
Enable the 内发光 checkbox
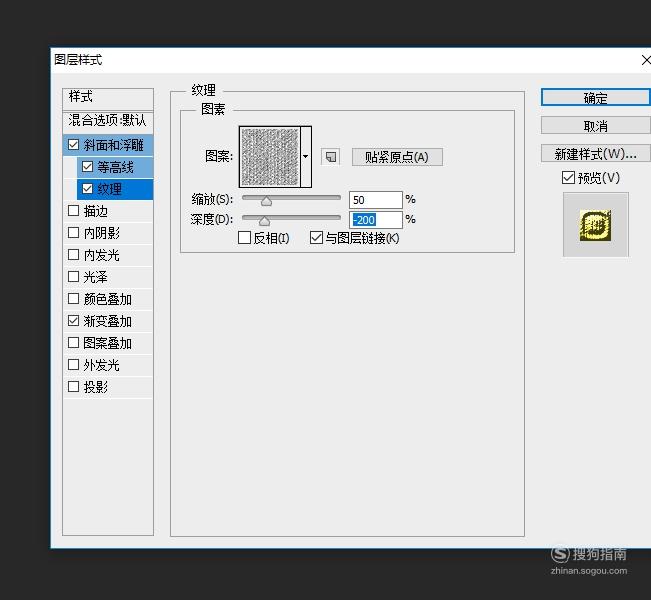73,255
